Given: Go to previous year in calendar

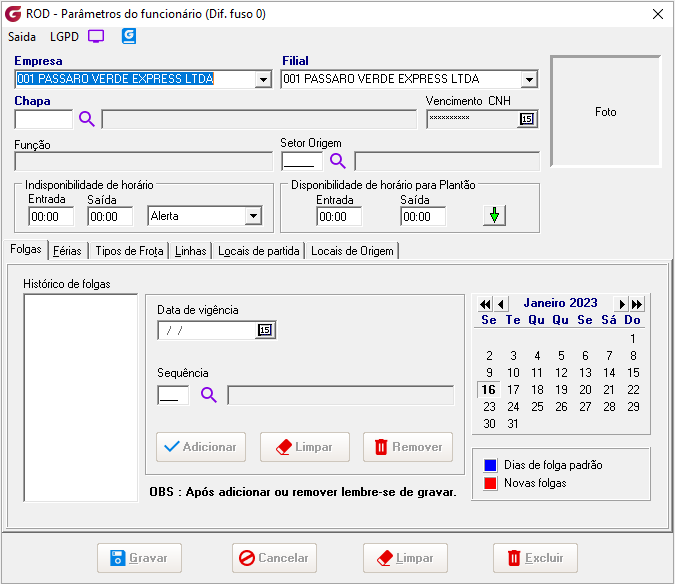Looking at the screenshot, I should 485,304.
